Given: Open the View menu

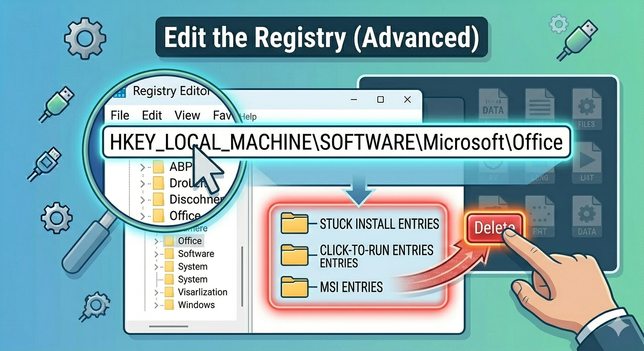Looking at the screenshot, I should pyautogui.click(x=187, y=115).
